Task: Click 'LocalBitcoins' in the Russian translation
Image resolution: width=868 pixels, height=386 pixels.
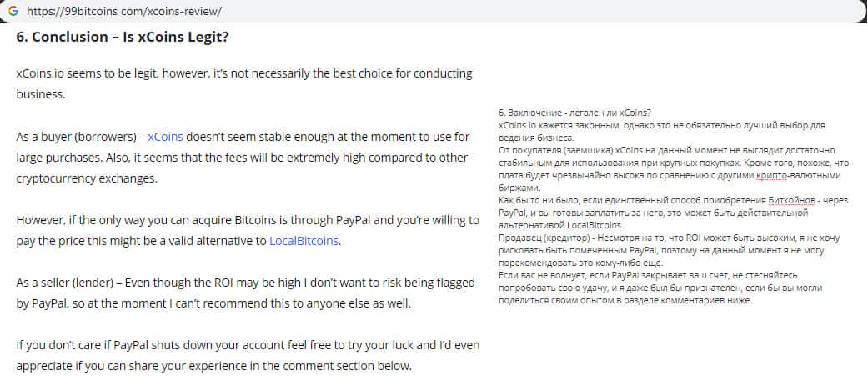Action: 594,224
